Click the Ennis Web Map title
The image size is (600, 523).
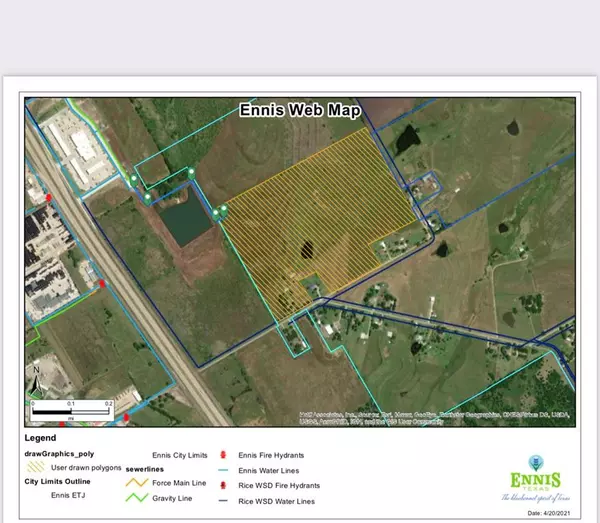coord(300,110)
